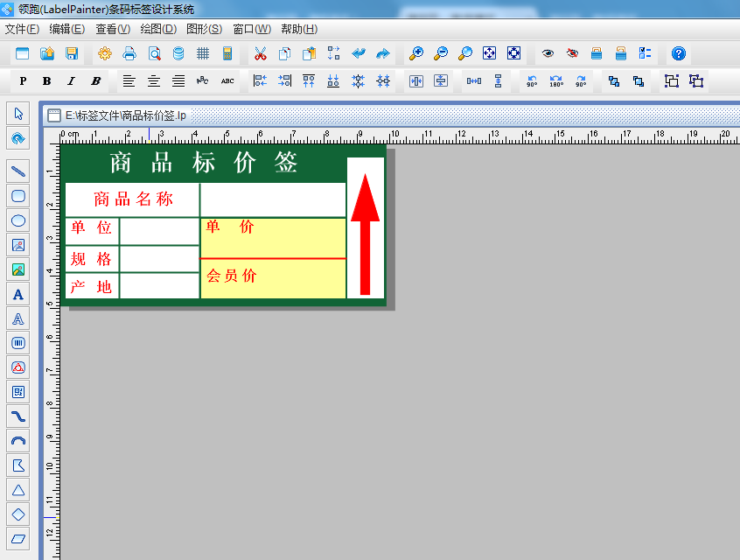Select the Ellipse drawing tool
Screen dimensions: 740x560
click(18, 220)
